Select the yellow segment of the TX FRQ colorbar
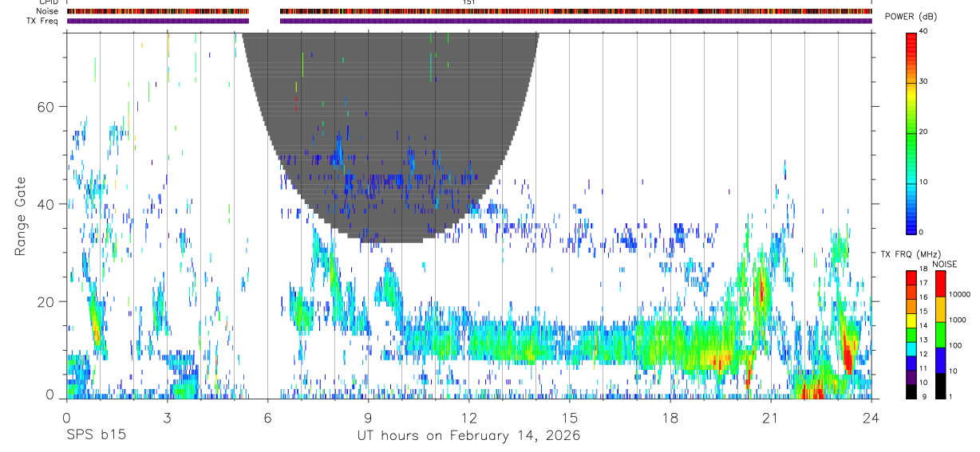This screenshot has height=452, width=980. (x=911, y=320)
